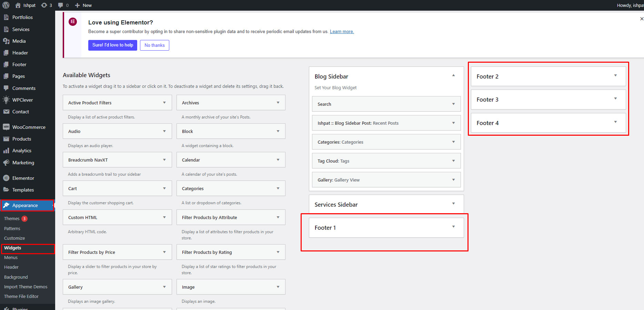Expand the Custom HTML widget options
The height and width of the screenshot is (310, 644).
point(164,217)
